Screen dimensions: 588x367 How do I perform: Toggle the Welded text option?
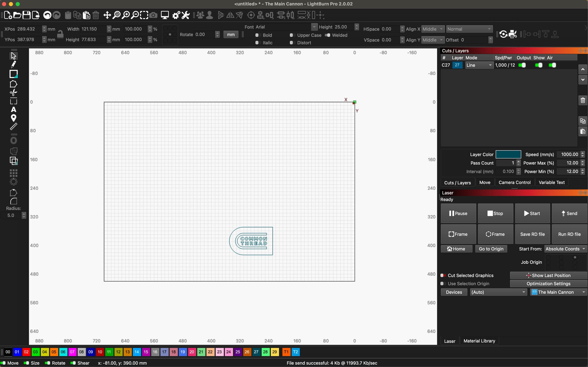point(328,35)
